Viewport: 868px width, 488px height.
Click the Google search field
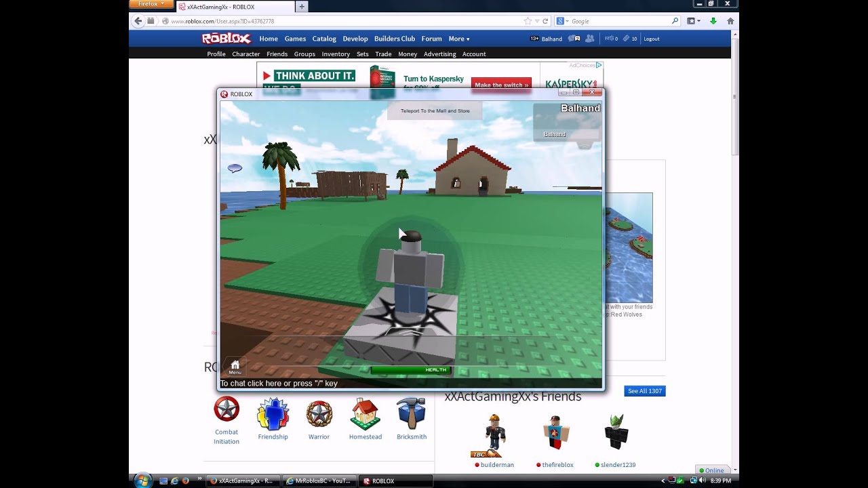(x=620, y=21)
